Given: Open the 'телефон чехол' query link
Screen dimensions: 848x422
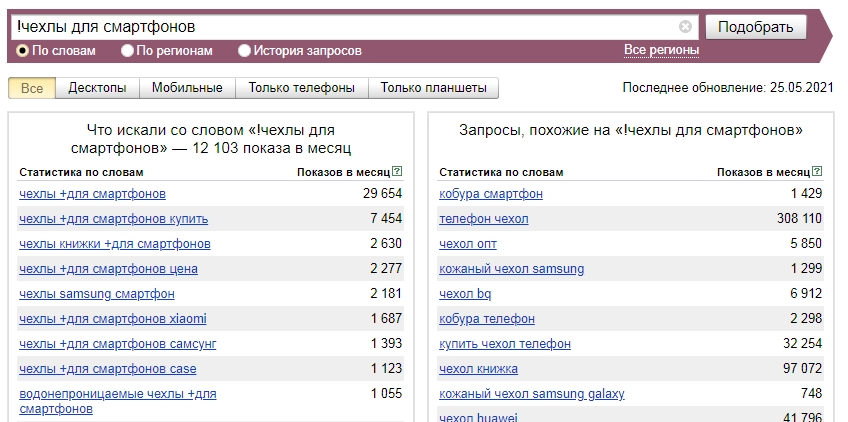Looking at the screenshot, I should coord(483,219).
